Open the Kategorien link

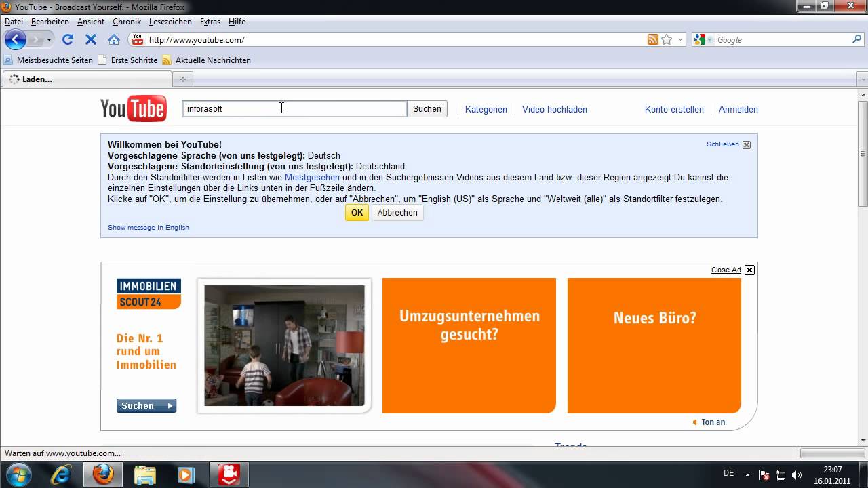coord(486,109)
